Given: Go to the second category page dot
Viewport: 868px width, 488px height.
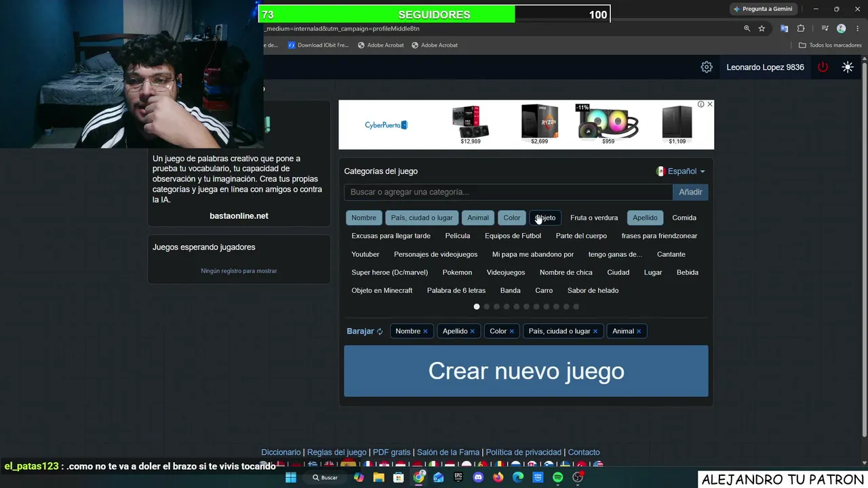Looking at the screenshot, I should 486,307.
